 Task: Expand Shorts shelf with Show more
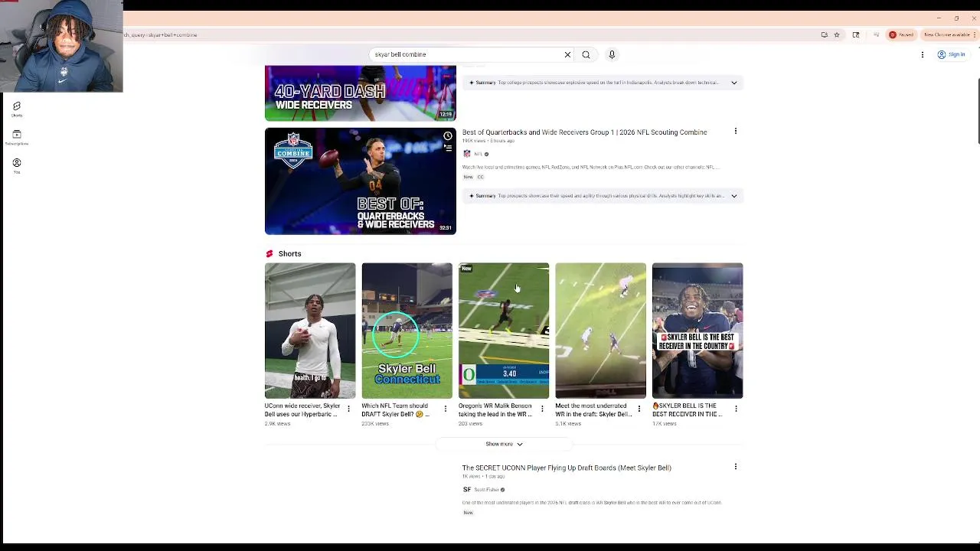[x=504, y=444]
